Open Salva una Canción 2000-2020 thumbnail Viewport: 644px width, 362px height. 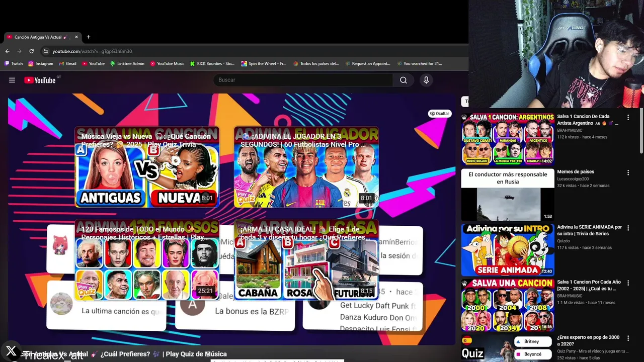508,305
